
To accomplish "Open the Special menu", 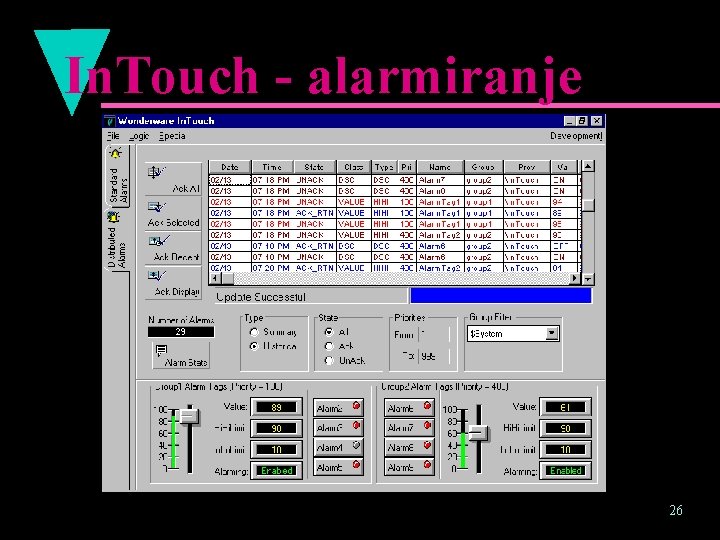I will [172, 136].
